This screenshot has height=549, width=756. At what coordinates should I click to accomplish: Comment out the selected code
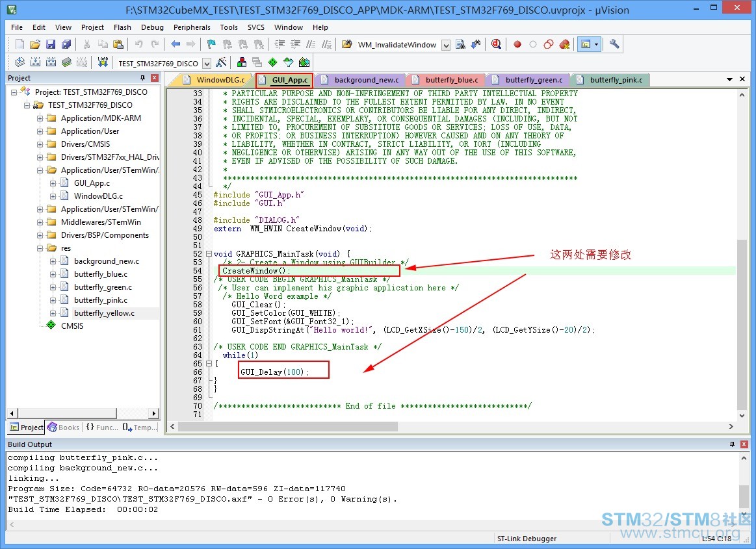[x=311, y=44]
